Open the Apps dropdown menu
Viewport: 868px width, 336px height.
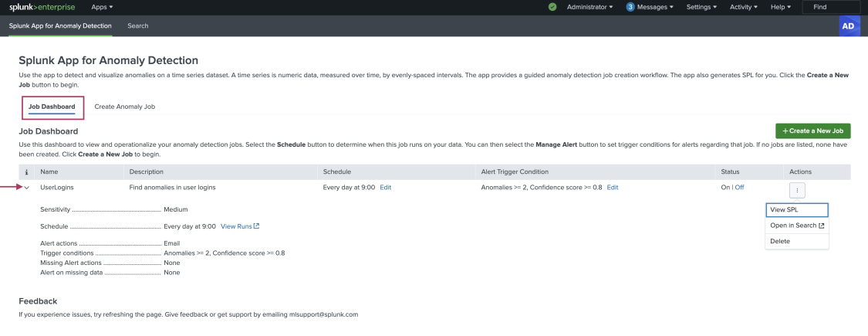(x=102, y=7)
